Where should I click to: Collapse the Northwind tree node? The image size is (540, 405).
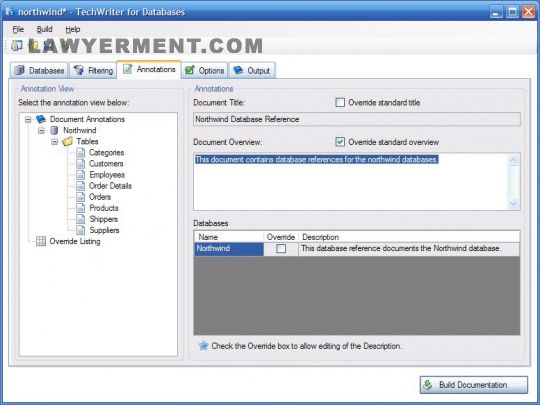click(x=41, y=131)
